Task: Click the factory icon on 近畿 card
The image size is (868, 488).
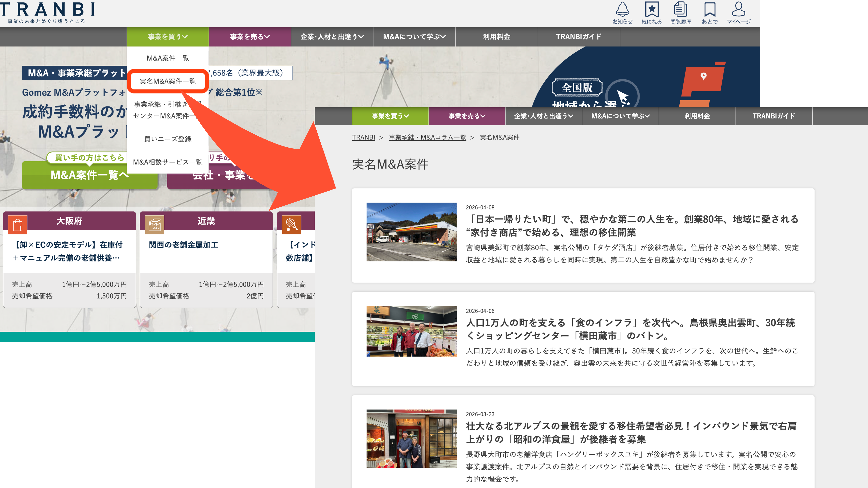Action: pos(155,225)
